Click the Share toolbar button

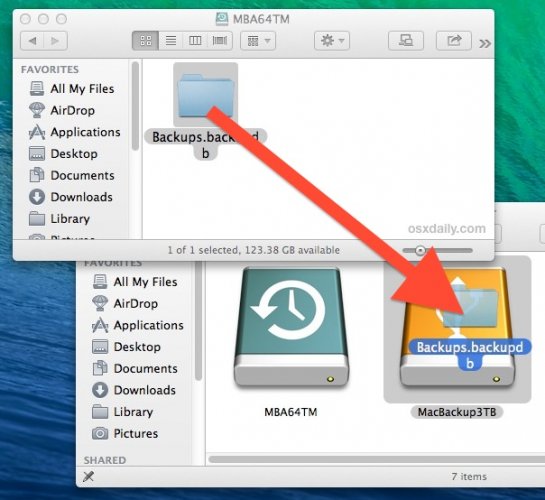454,41
